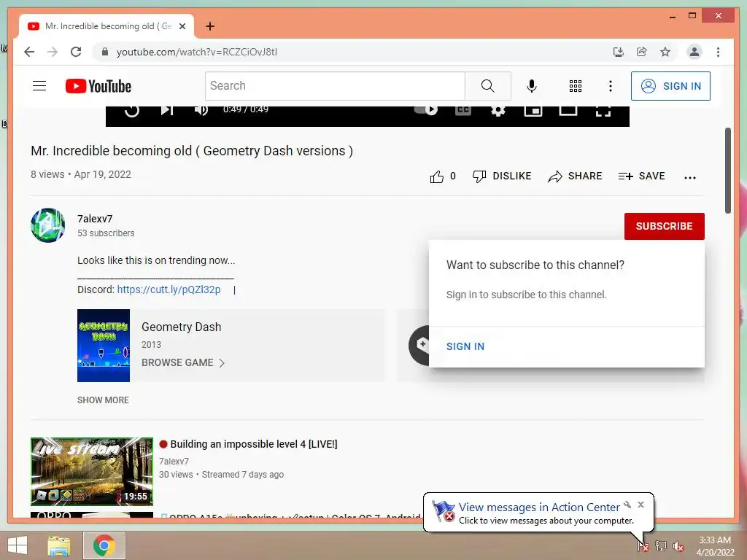Image resolution: width=747 pixels, height=560 pixels.
Task: Click the Action Center flag tray icon
Action: point(643,545)
